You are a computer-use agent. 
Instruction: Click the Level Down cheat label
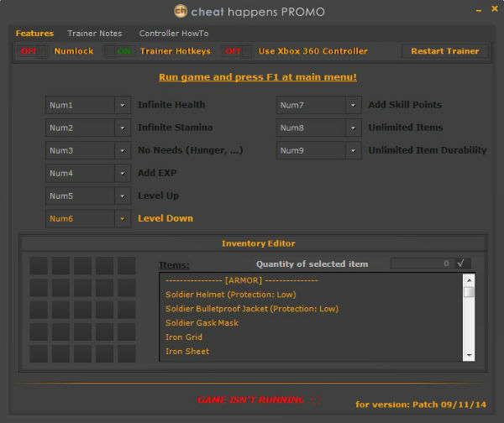165,218
